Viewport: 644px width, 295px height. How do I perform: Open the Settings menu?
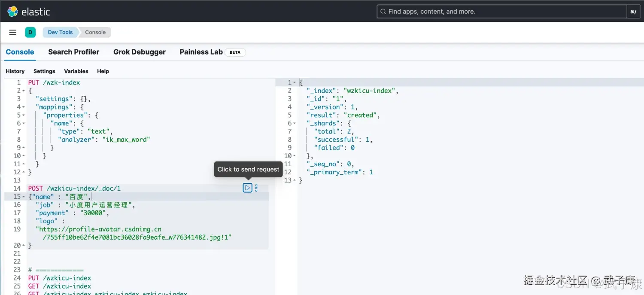point(44,71)
